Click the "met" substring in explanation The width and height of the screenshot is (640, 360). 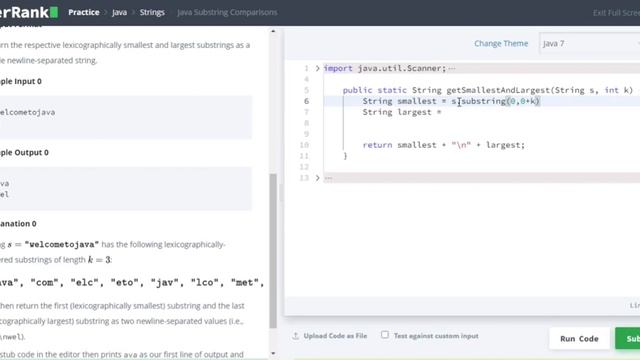(x=244, y=282)
